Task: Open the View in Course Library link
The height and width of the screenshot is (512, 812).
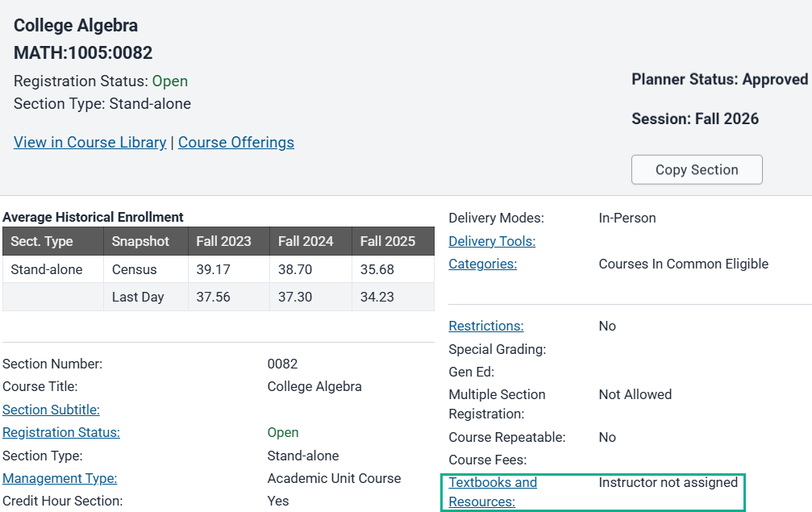Action: [90, 143]
